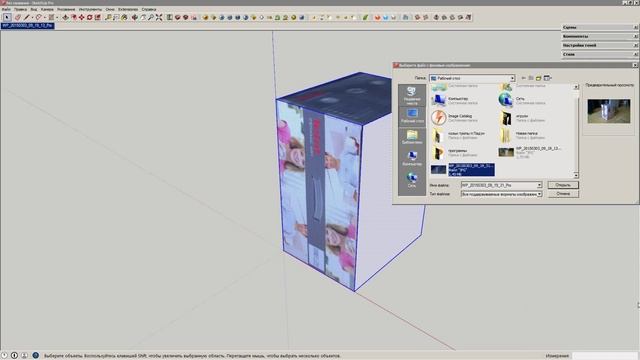
Task: Open the view menu icon in file dialog
Action: pyautogui.click(x=547, y=78)
